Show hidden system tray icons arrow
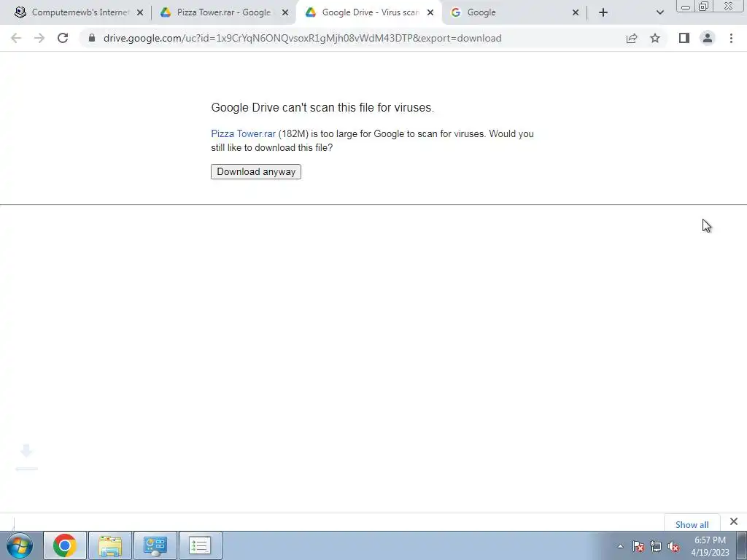 point(620,546)
